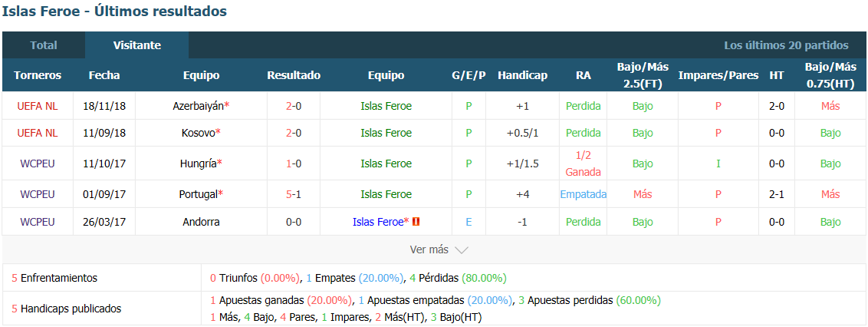868x327 pixels.
Task: Click the Handicap column header
Action: click(x=522, y=75)
